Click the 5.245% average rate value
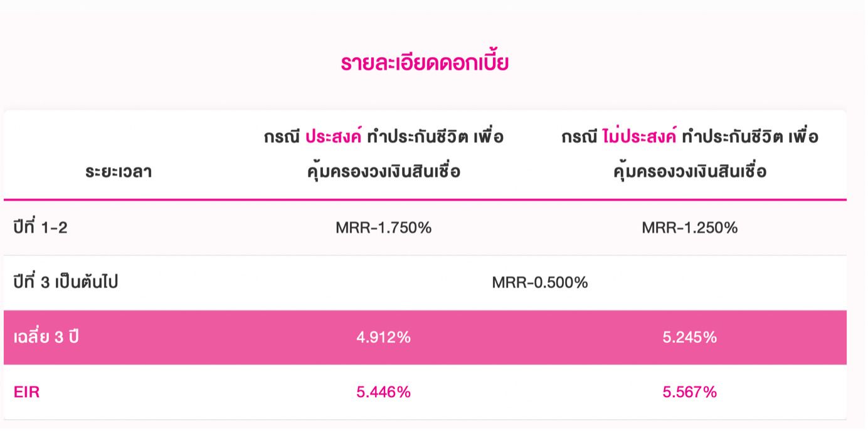The width and height of the screenshot is (868, 431). (690, 338)
